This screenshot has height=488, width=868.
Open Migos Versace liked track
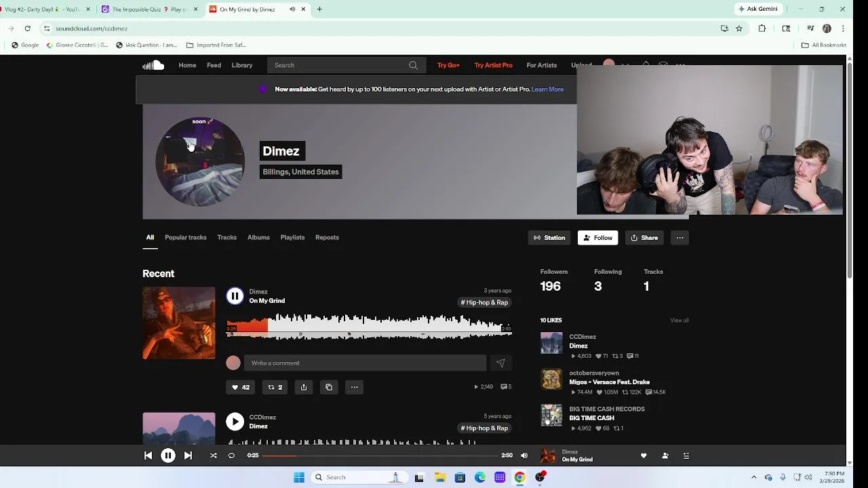click(610, 382)
